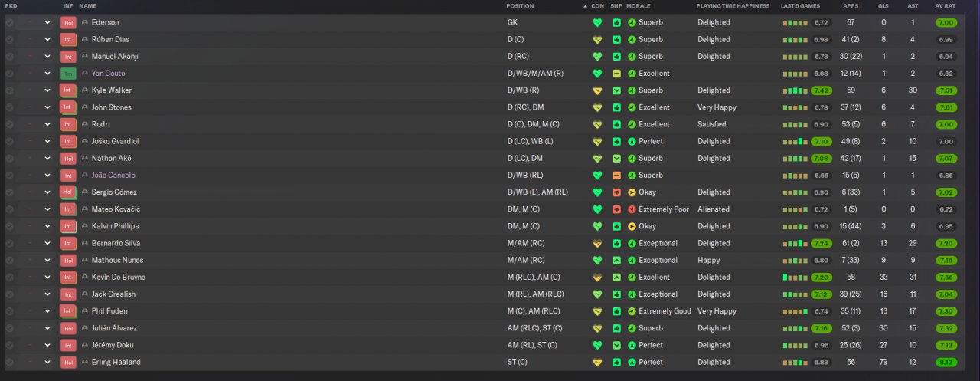
Task: Sort by the Position column header
Action: [520, 6]
